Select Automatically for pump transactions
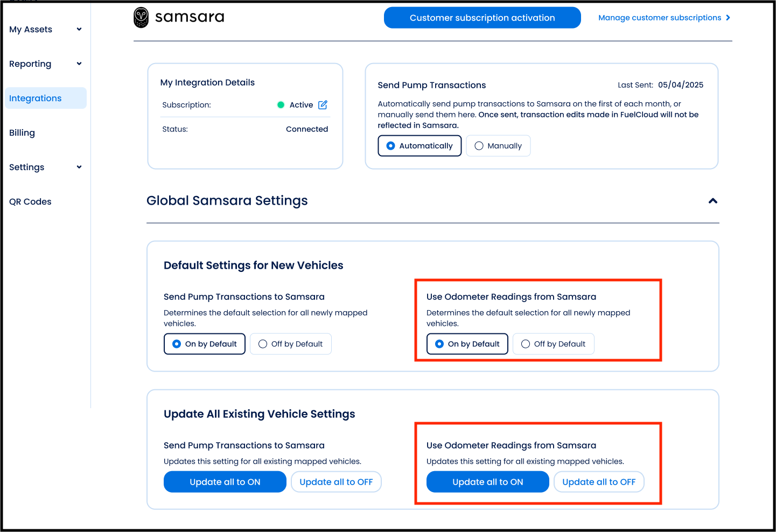Image resolution: width=776 pixels, height=532 pixels. click(420, 146)
